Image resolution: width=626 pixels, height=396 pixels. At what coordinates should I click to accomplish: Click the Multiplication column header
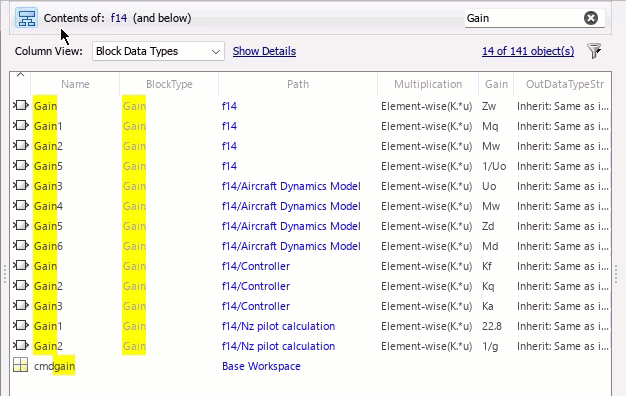[x=428, y=84]
